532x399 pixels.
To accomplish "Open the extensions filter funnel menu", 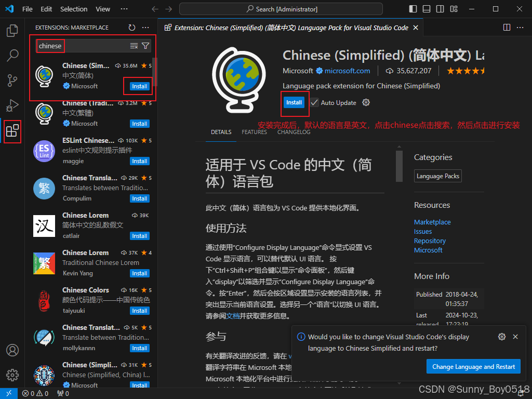I will tap(145, 46).
